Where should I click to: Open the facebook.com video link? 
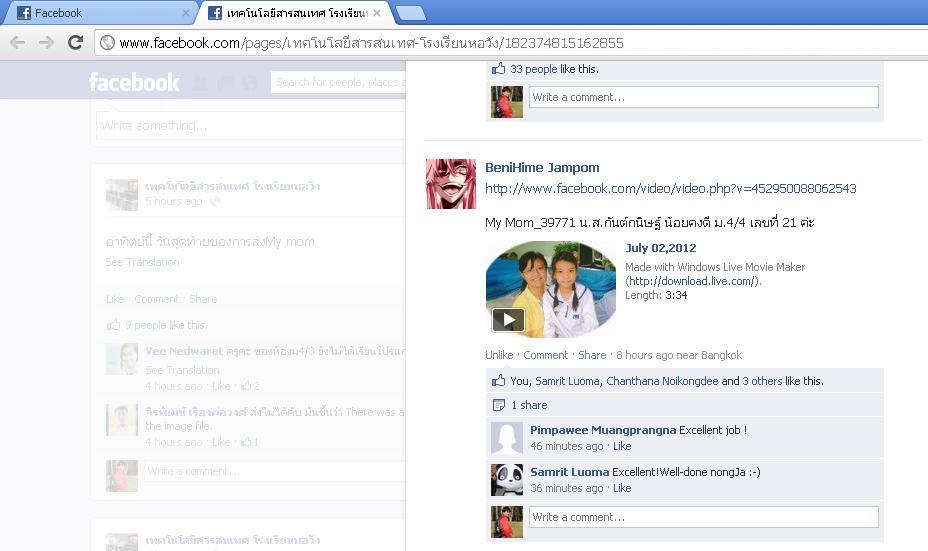(x=670, y=188)
